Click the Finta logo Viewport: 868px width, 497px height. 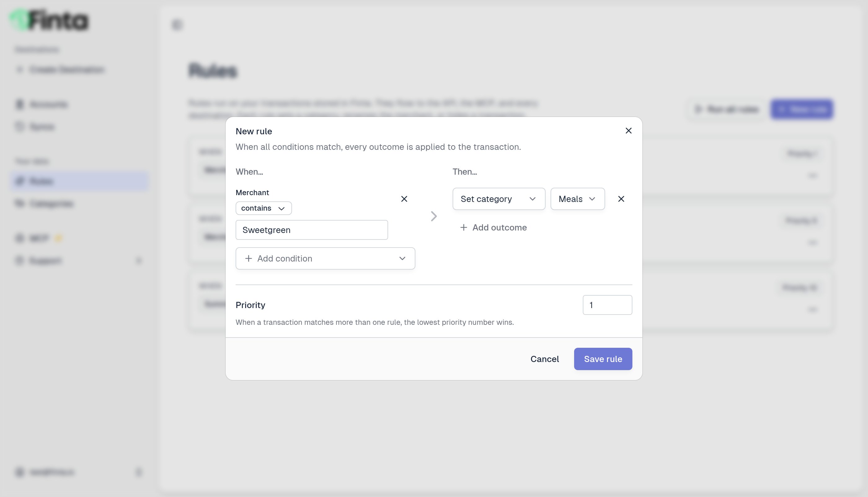[50, 20]
